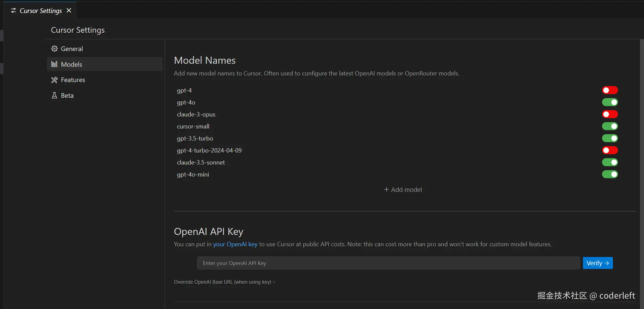Open the 'your OpenAI key' link
Screen dimensions: 644x309
(235, 244)
